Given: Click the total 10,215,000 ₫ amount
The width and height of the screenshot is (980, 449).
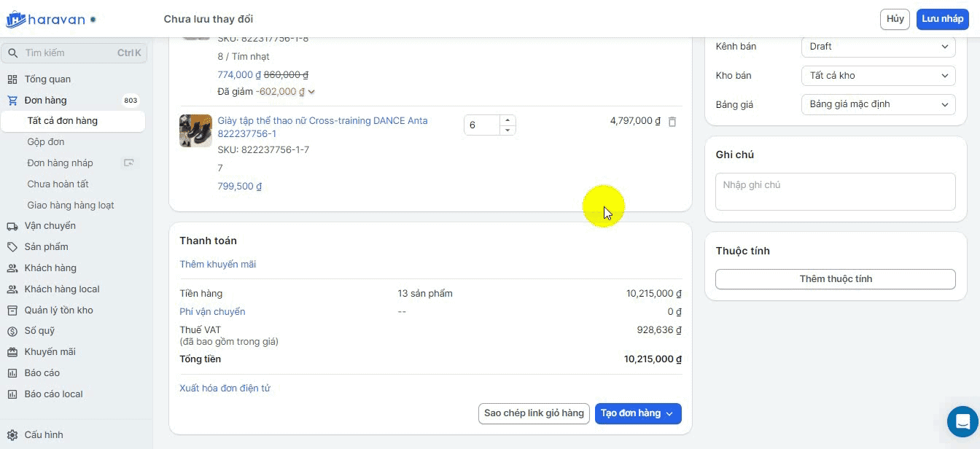Looking at the screenshot, I should [x=653, y=359].
